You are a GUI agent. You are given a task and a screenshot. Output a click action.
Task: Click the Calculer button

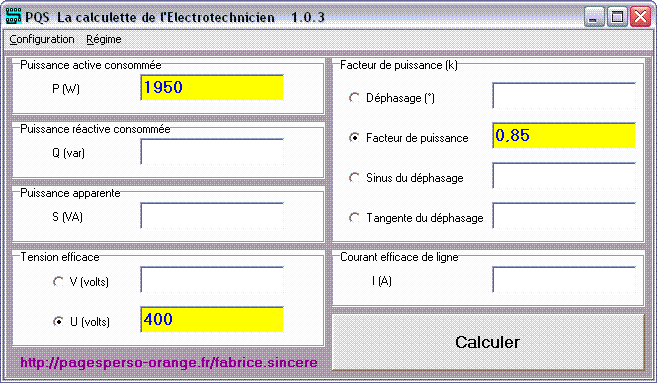click(488, 342)
